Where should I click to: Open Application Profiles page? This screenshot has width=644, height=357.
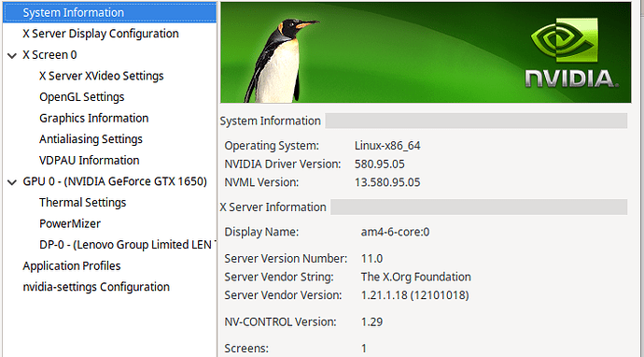pyautogui.click(x=72, y=265)
